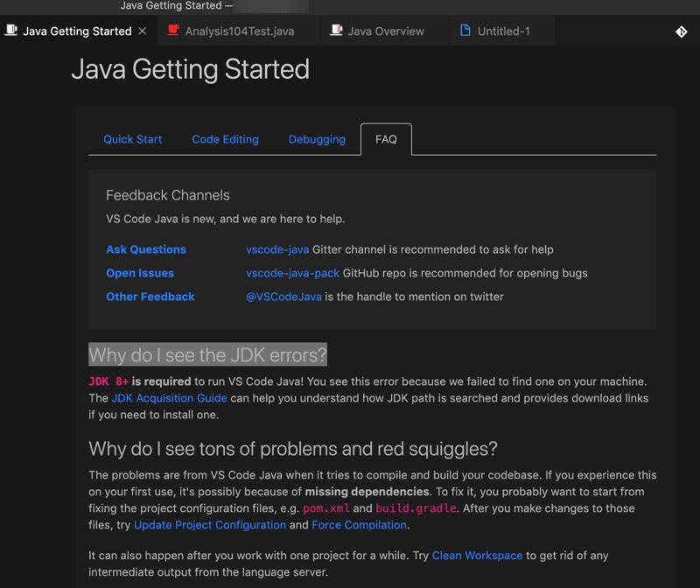Show the Debugging tab
This screenshot has height=588, width=700.
(x=317, y=139)
